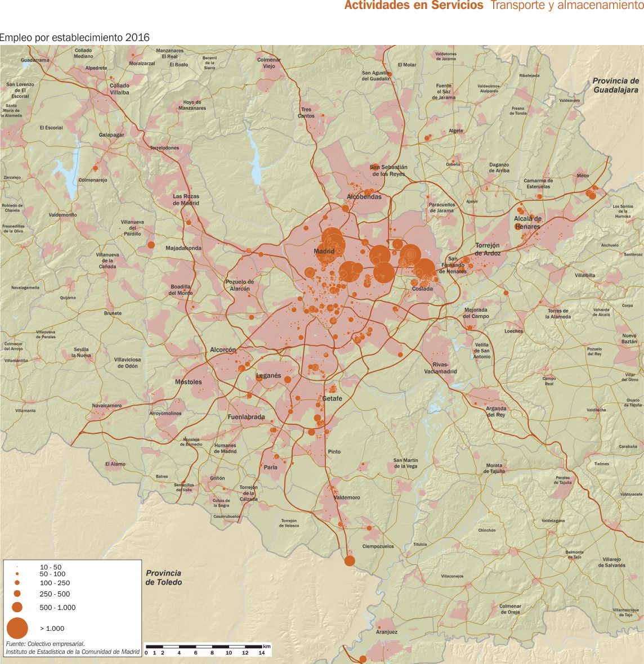Click the Madrid city label
644x664 pixels.
(x=324, y=251)
